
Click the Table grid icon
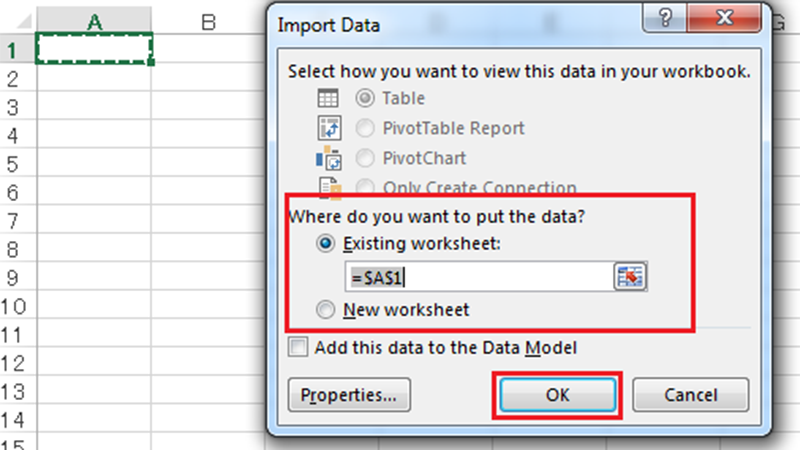328,98
